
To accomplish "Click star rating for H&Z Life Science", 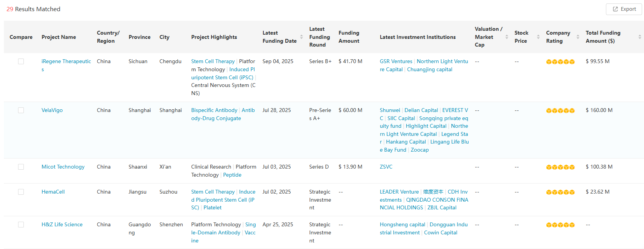I will pos(560,225).
